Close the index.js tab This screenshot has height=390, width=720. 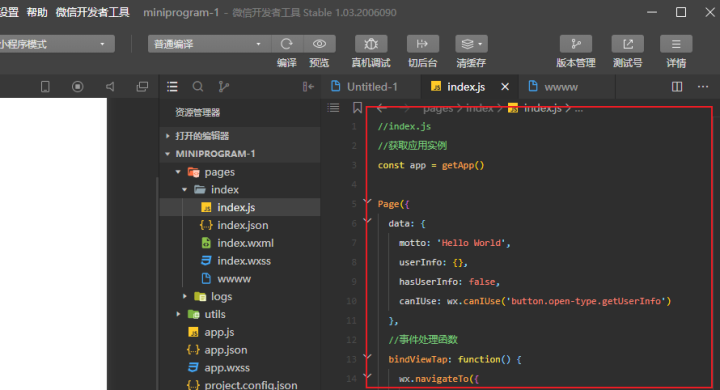tap(505, 86)
